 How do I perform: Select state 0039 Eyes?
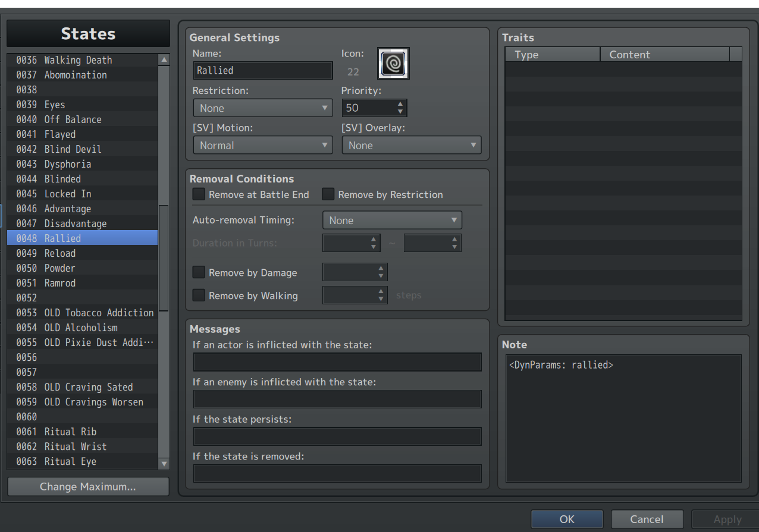(83, 105)
